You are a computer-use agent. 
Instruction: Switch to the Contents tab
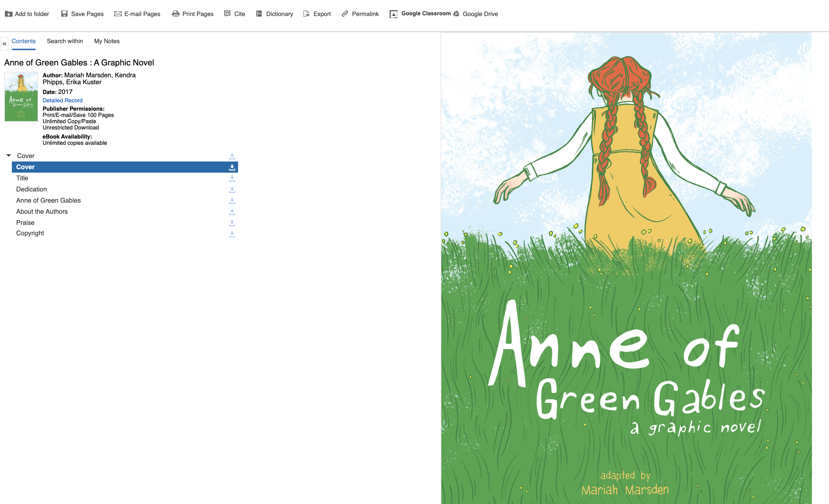(24, 41)
